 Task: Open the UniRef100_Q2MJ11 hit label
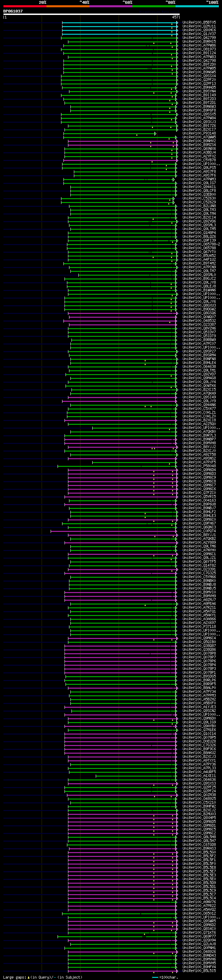point(199,26)
